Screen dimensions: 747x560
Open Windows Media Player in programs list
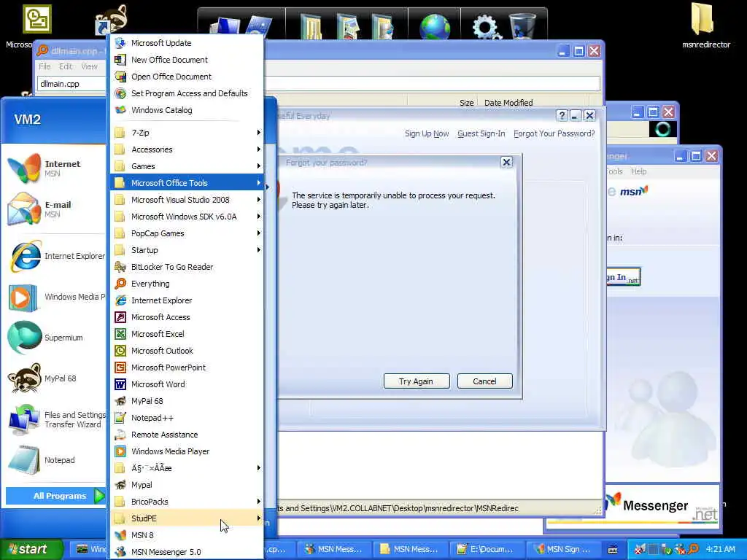187,451
